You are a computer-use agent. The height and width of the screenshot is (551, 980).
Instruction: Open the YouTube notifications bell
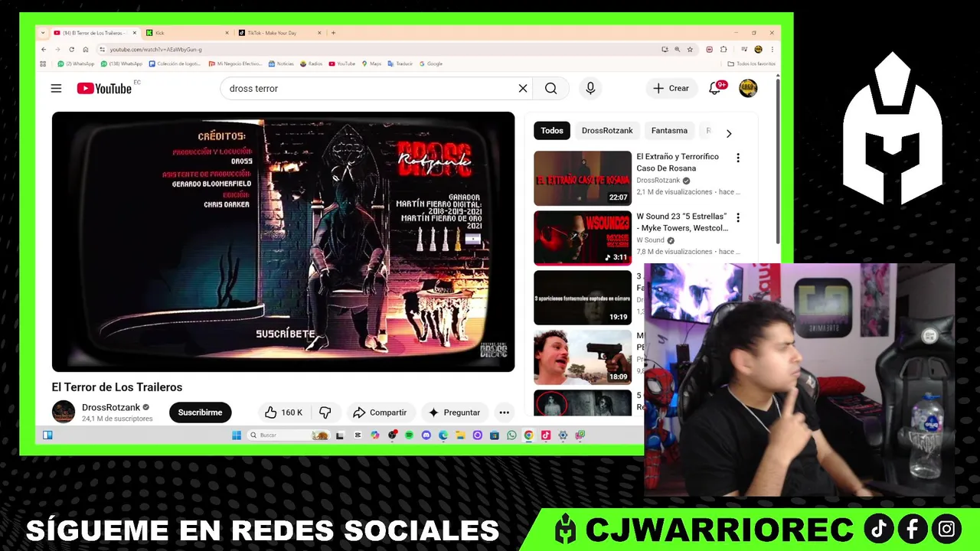pyautogui.click(x=714, y=89)
